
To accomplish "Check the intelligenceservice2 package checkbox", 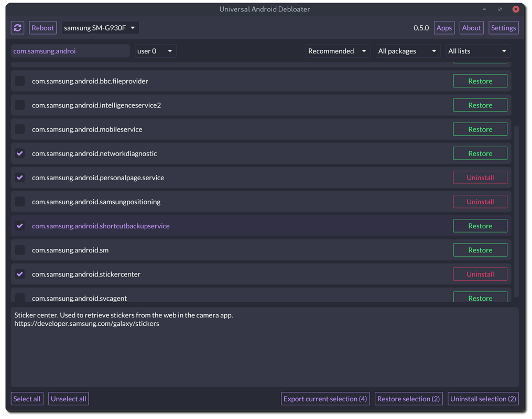I will point(20,105).
